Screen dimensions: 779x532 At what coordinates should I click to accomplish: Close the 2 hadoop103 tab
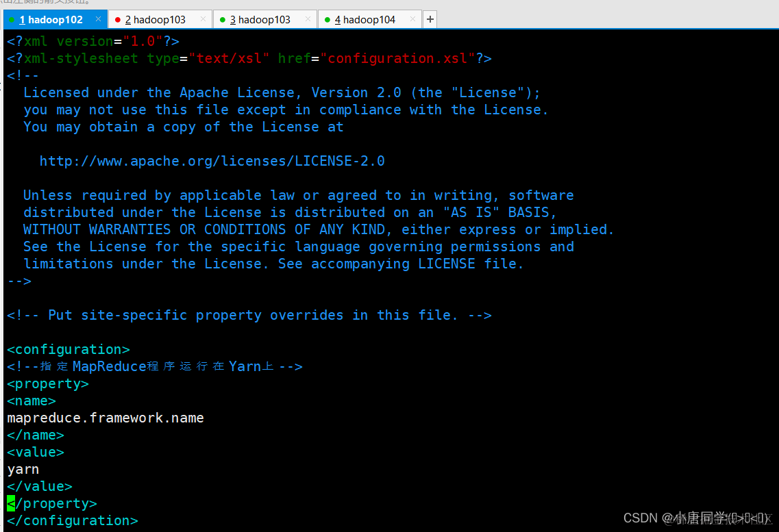[x=203, y=19]
